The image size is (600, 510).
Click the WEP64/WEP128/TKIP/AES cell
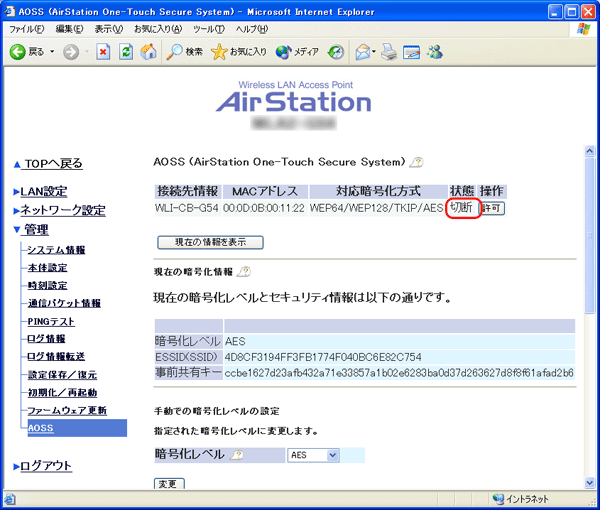coord(377,209)
